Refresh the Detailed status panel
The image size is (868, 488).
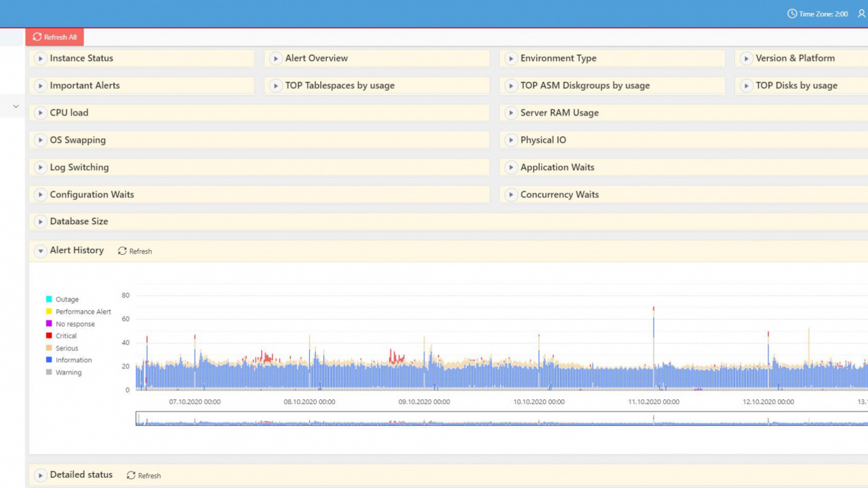144,475
